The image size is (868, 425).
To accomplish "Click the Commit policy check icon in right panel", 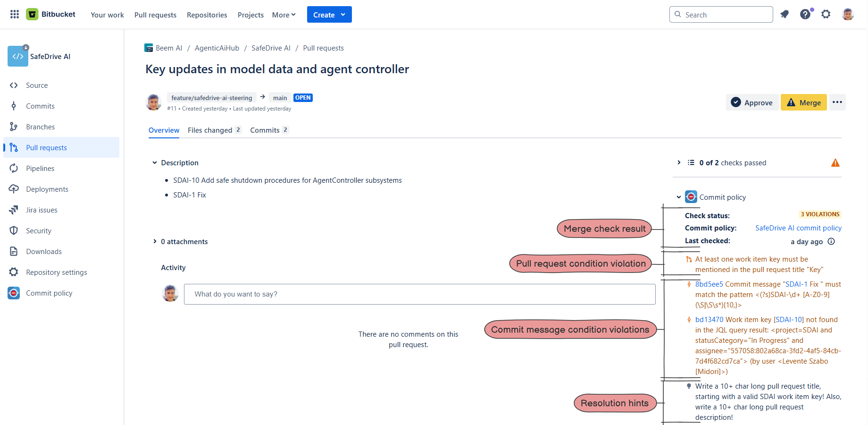I will click(x=691, y=197).
